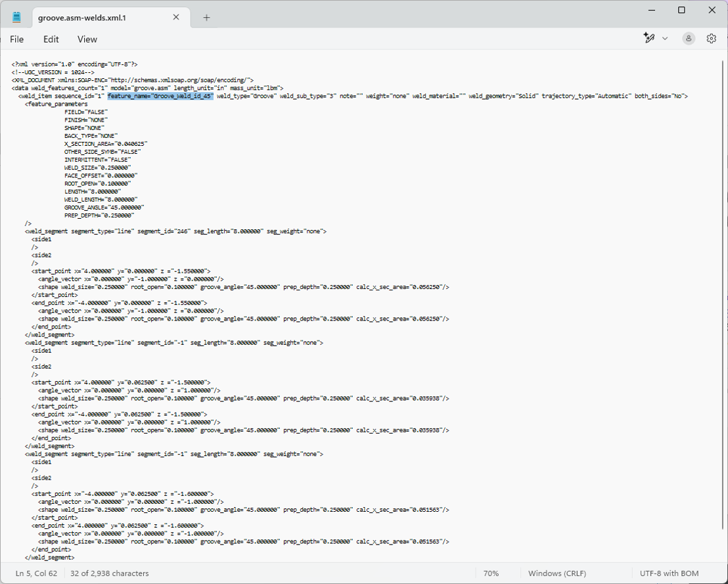
Task: Open Notepad settings gear
Action: [x=712, y=39]
